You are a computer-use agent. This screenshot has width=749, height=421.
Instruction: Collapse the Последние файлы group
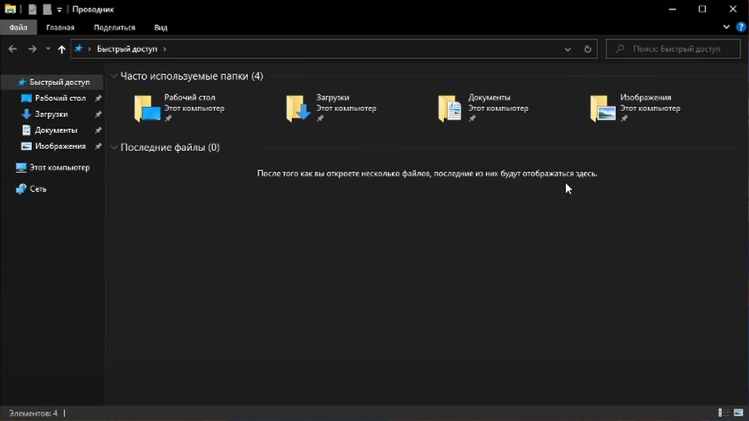coord(114,147)
